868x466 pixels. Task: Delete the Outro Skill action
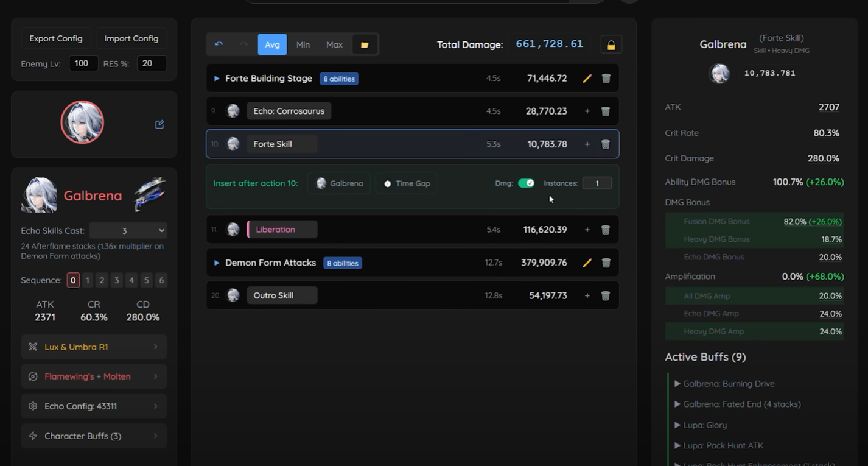[606, 295]
